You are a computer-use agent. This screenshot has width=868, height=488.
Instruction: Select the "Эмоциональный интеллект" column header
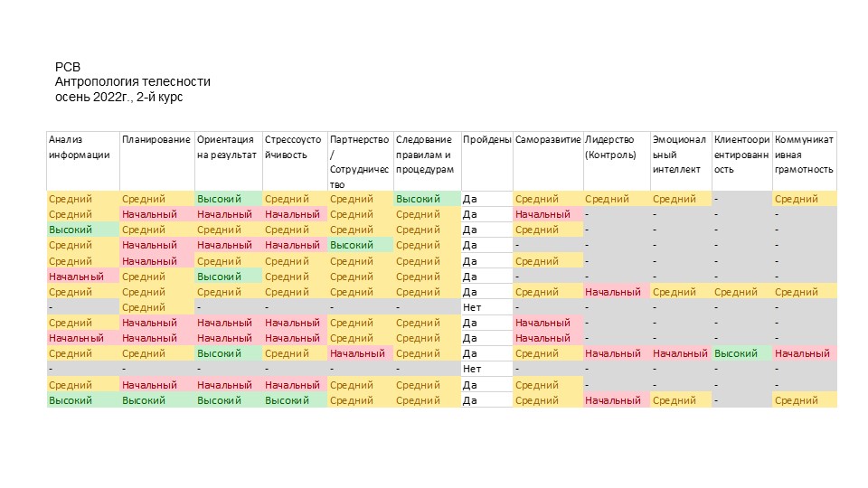[x=679, y=155]
